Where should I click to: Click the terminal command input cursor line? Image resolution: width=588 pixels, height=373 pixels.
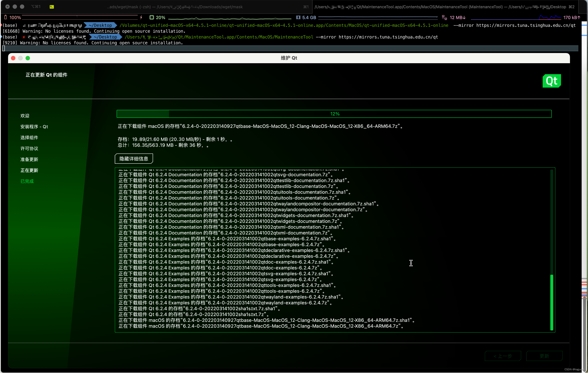290,48
